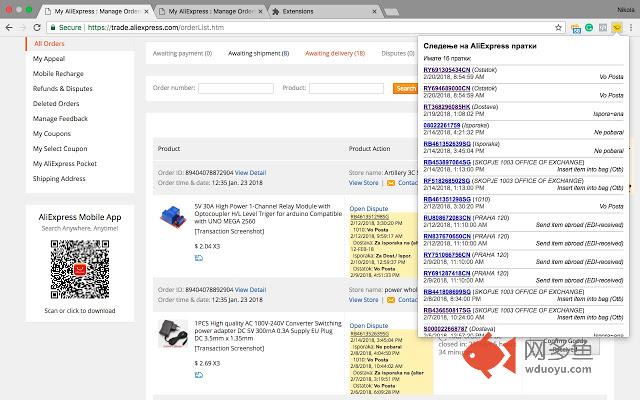Focus the Order number input field

coord(236,88)
